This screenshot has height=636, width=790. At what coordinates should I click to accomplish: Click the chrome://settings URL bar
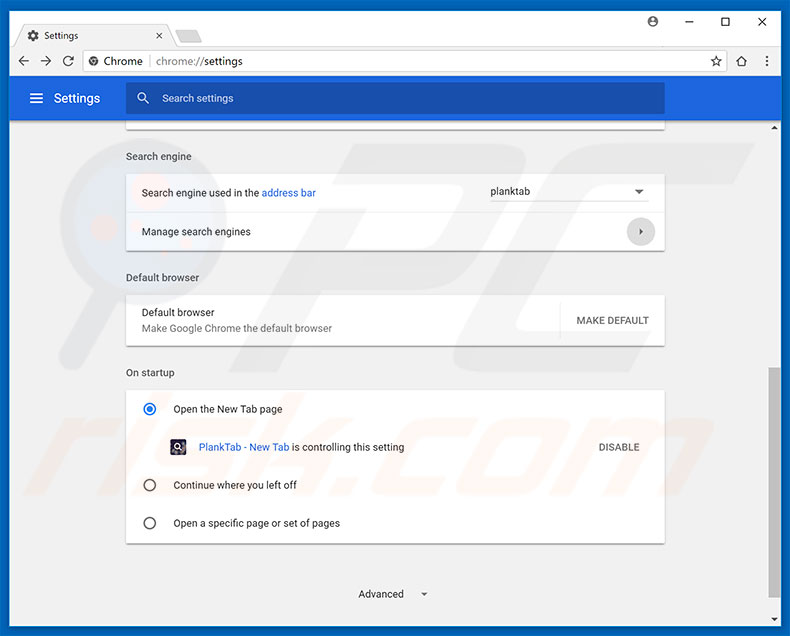(x=404, y=61)
